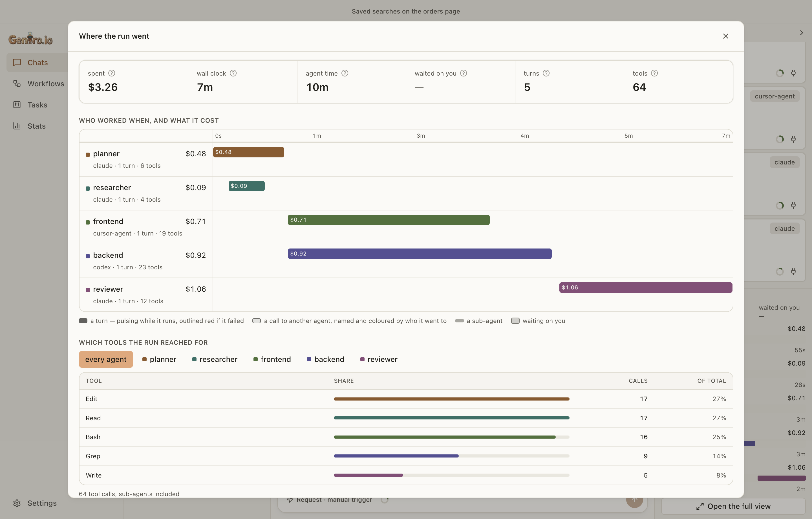Click the 64 tool calls footer text
The height and width of the screenshot is (519, 812).
[129, 494]
